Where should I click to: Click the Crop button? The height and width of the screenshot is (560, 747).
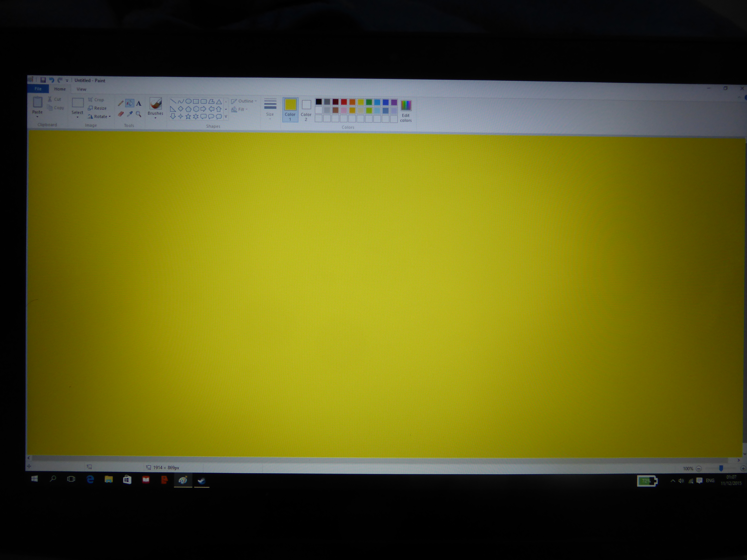coord(96,100)
